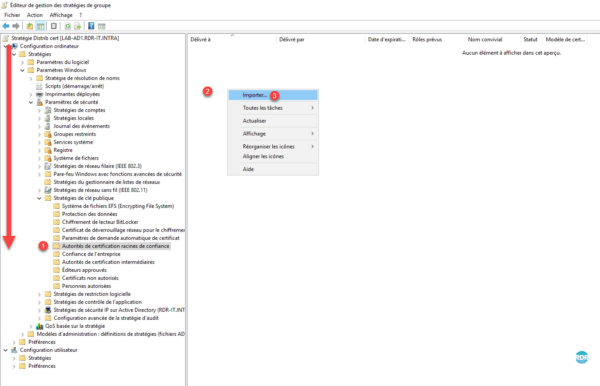Sort by the Statut column header
The width and height of the screenshot is (600, 386).
[532, 39]
